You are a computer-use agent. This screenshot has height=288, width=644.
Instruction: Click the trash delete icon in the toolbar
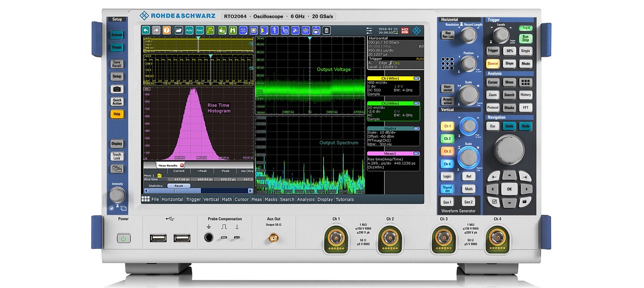[x=327, y=30]
